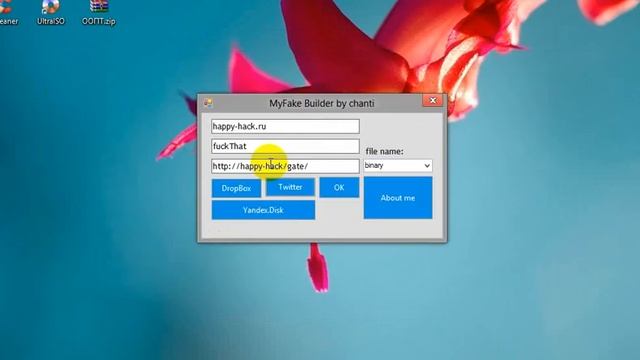The image size is (640, 360).
Task: Click the MyFake Builder by chanti title
Action: 322,103
